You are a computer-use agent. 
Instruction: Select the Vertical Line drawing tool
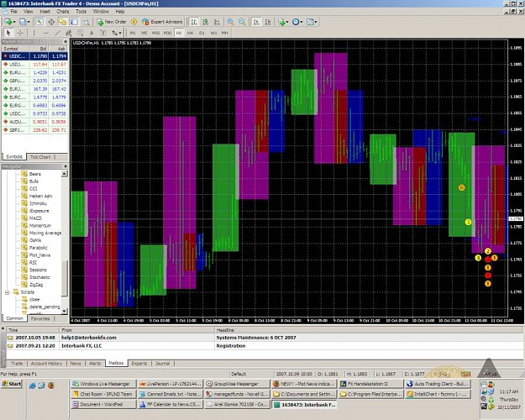pyautogui.click(x=34, y=33)
